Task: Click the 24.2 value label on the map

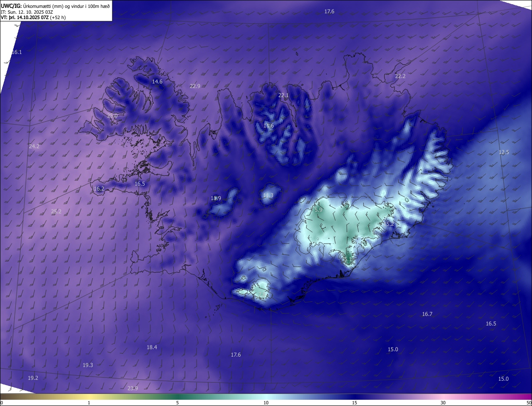Action: point(34,147)
